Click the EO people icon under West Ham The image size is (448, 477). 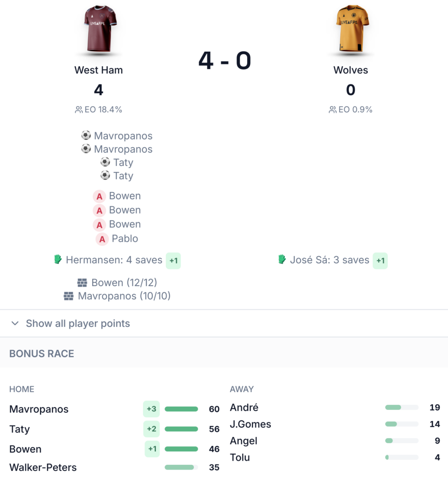[x=79, y=110]
